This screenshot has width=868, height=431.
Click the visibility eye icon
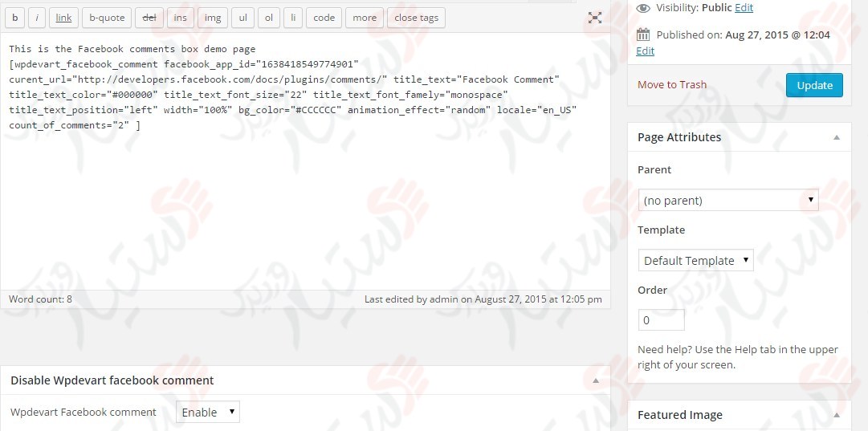(643, 7)
